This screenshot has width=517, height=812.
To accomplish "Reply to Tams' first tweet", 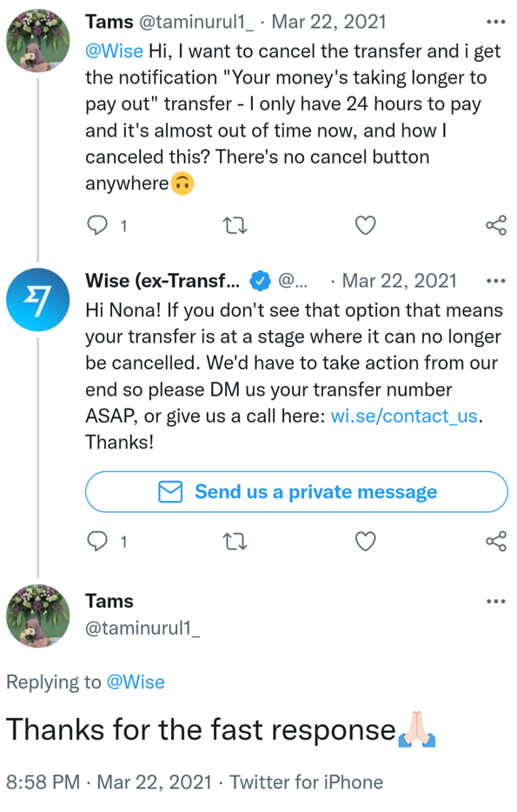I will 96,225.
